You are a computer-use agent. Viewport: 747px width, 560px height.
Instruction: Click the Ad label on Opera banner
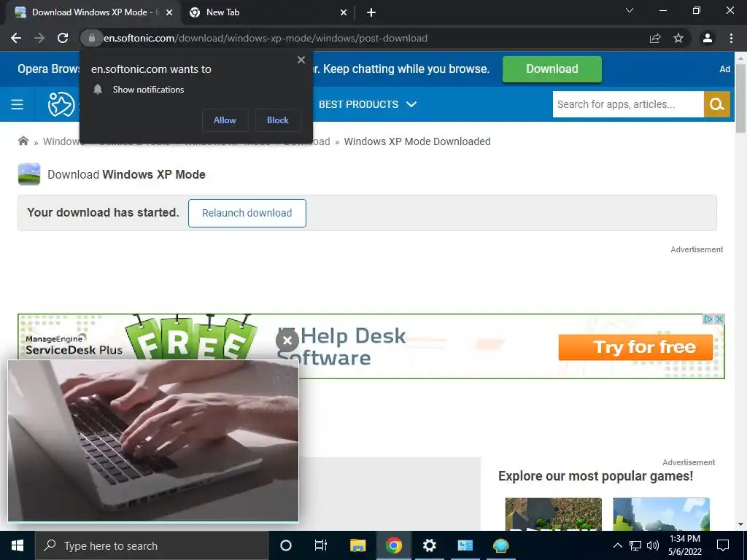[x=724, y=69]
